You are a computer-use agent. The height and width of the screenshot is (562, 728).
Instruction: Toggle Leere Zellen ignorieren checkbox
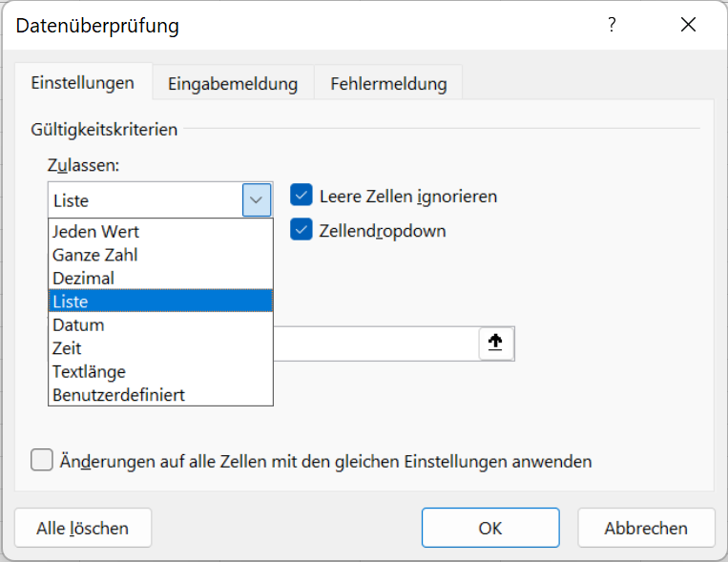point(302,195)
